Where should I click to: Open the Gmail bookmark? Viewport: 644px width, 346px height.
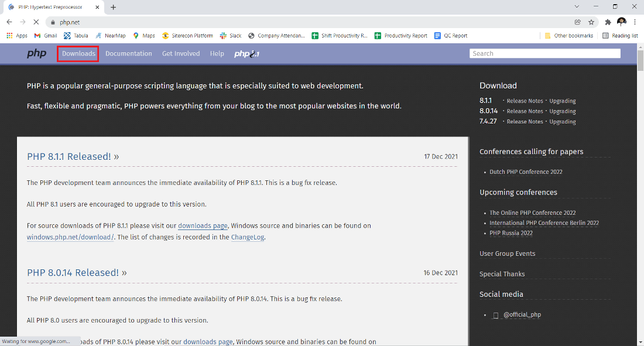46,36
